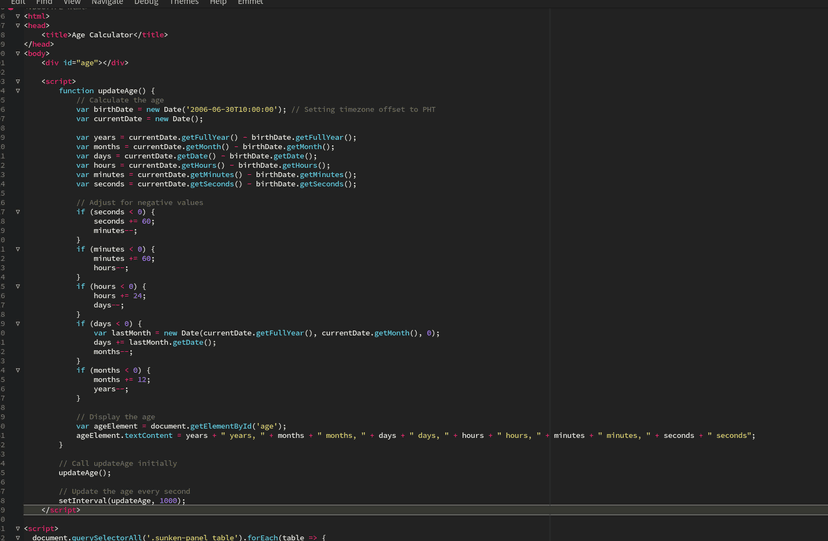Open the Help menu
Viewport: 828px width, 541px height.
(218, 3)
